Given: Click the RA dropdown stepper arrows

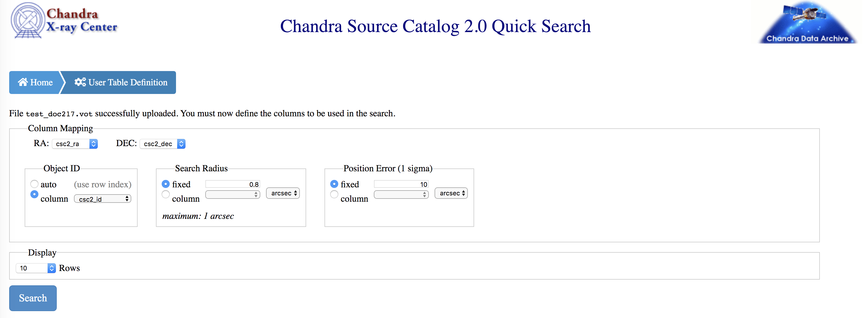Looking at the screenshot, I should 93,144.
